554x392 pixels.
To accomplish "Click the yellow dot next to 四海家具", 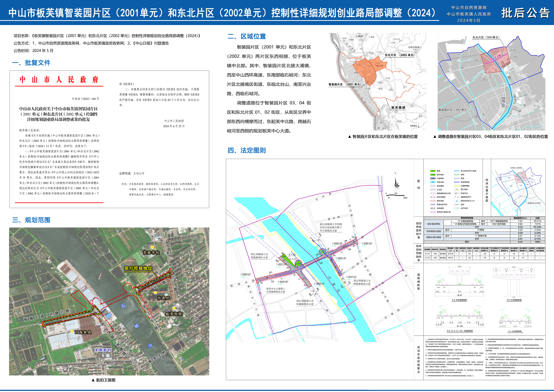I will click(72, 332).
